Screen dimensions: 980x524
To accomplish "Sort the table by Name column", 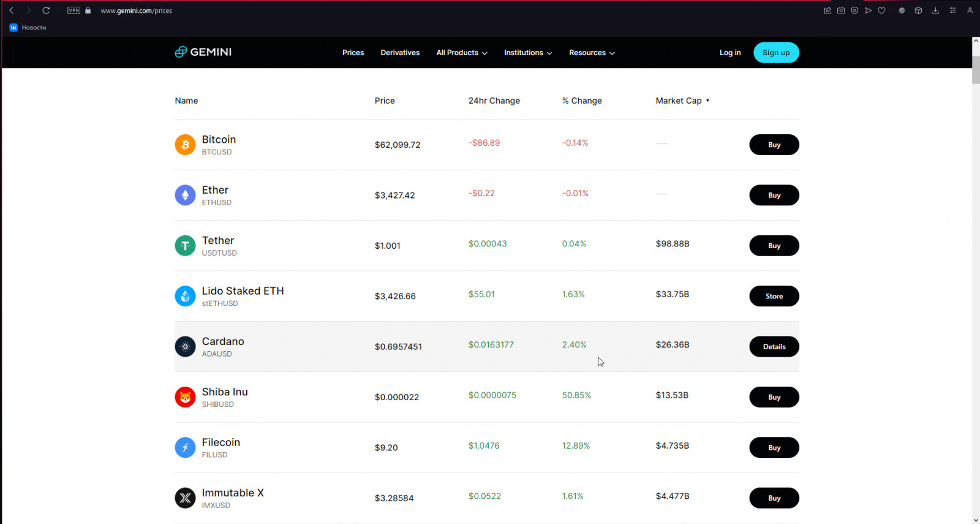I will pos(186,101).
